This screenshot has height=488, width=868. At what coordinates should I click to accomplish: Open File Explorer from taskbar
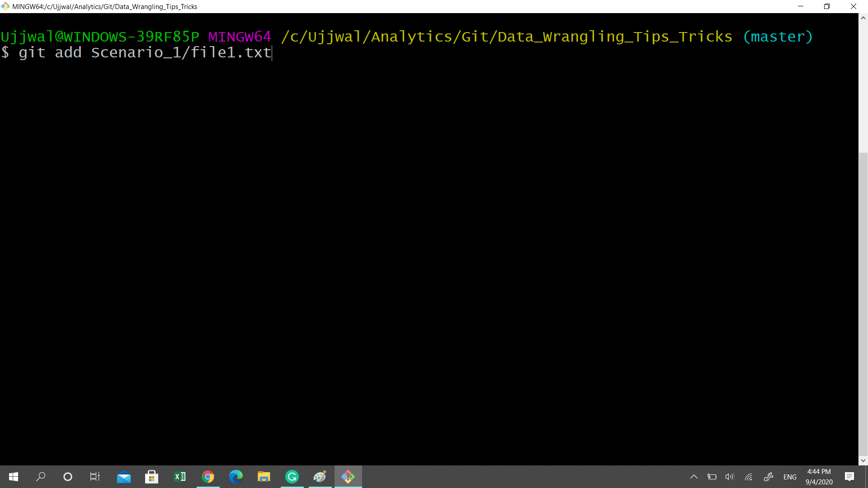[x=264, y=477]
